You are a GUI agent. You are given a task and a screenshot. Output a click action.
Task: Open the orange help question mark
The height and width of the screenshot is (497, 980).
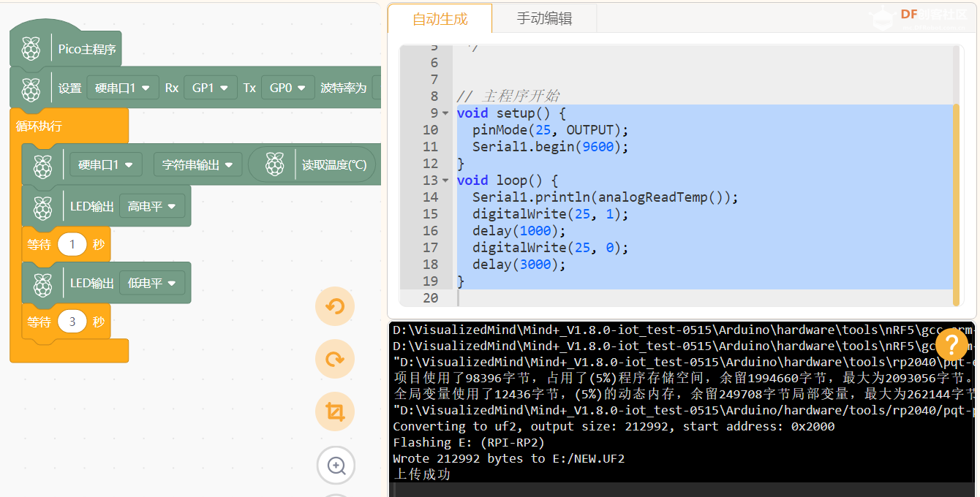click(x=952, y=345)
